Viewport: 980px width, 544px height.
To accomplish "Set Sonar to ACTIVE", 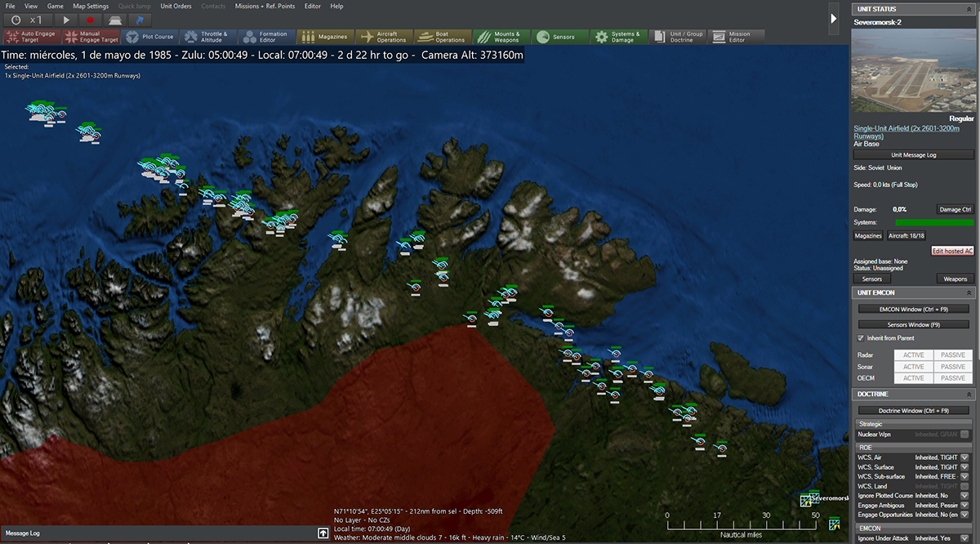I will click(x=913, y=367).
